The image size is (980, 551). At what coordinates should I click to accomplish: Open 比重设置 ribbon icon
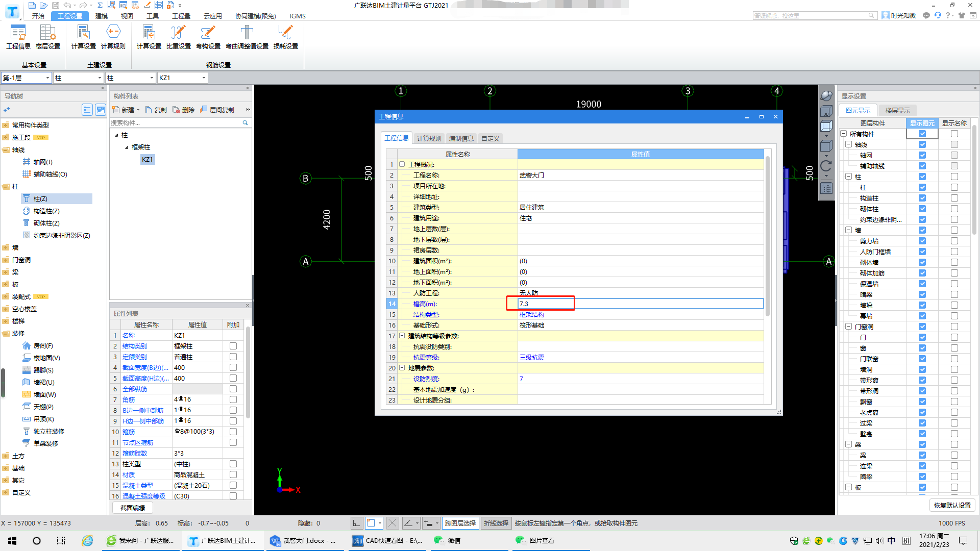point(178,37)
